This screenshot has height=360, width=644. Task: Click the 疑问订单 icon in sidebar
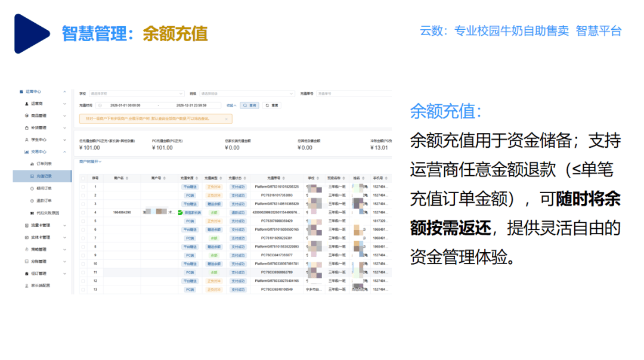[32, 188]
